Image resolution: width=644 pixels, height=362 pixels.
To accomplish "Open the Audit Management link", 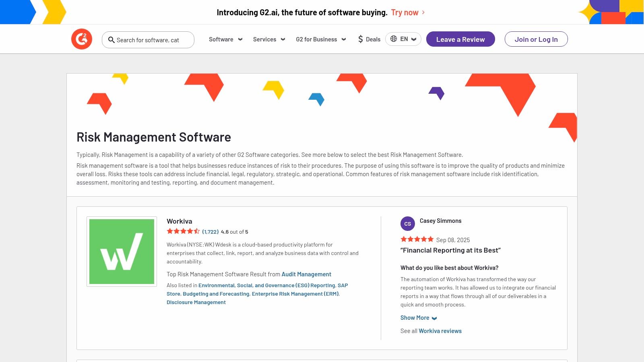I will click(x=306, y=274).
